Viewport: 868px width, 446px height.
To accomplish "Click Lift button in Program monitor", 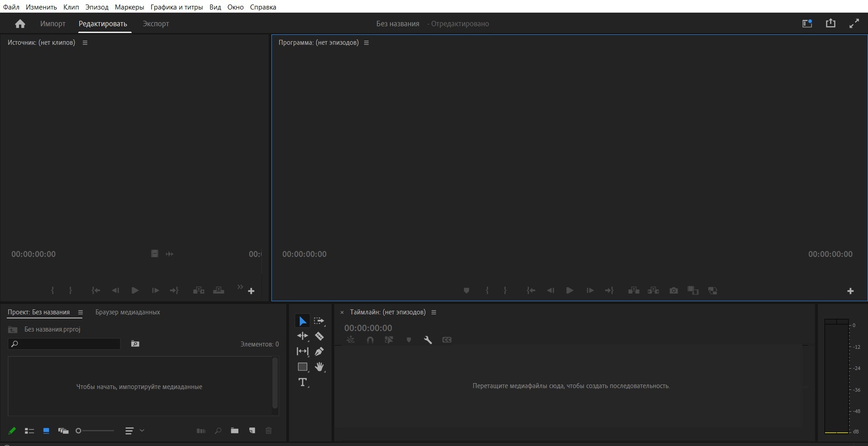I will coord(634,290).
